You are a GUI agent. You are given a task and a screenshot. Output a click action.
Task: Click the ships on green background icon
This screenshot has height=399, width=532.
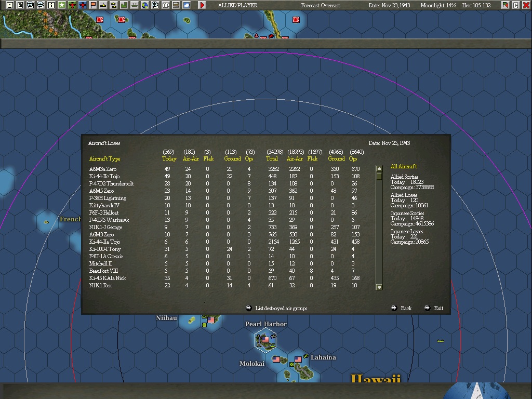(x=135, y=5)
